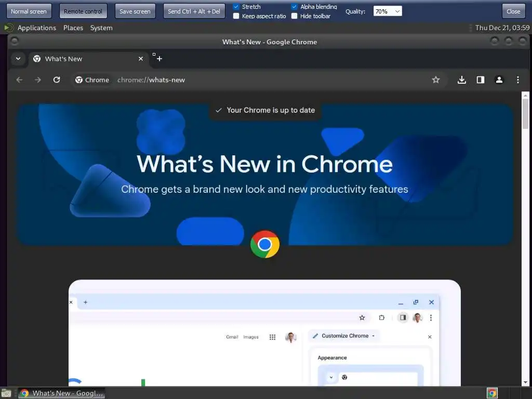Click the preview window's plus new tab

click(x=86, y=302)
